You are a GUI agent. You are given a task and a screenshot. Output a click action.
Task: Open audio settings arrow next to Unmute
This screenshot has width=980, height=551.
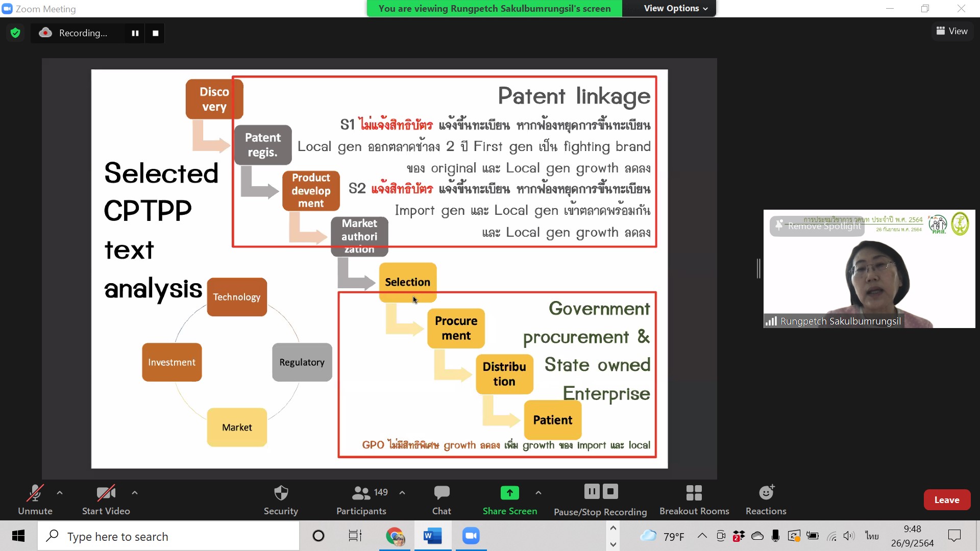point(60,493)
